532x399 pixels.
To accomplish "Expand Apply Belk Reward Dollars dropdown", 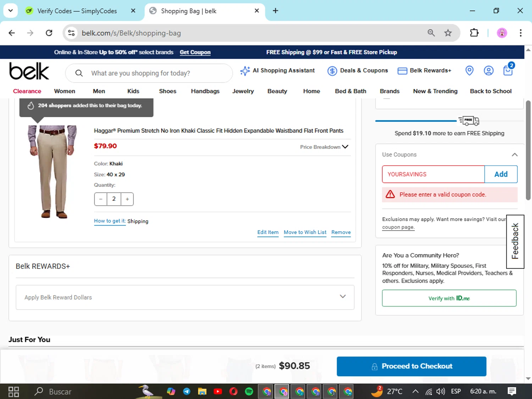I will coord(185,297).
